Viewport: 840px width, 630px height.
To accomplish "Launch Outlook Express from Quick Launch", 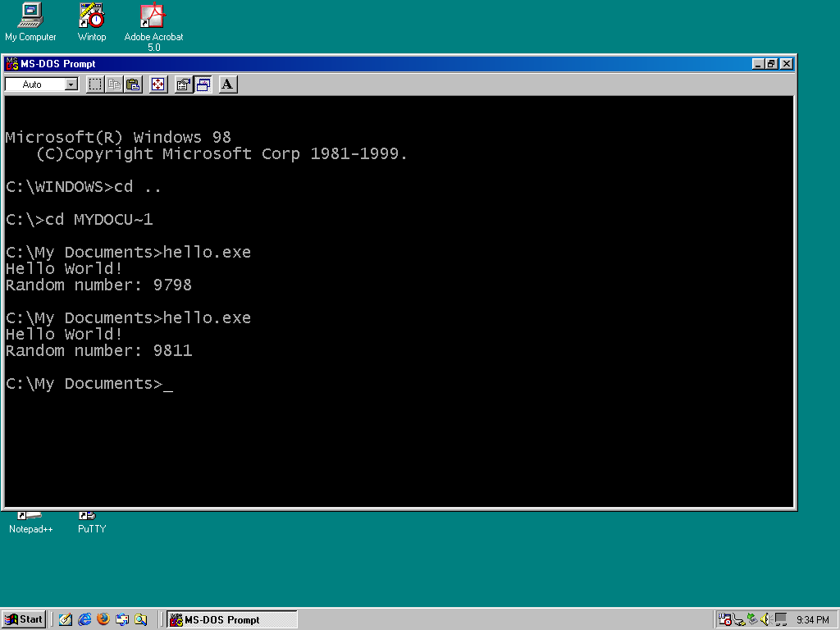I will pyautogui.click(x=122, y=619).
